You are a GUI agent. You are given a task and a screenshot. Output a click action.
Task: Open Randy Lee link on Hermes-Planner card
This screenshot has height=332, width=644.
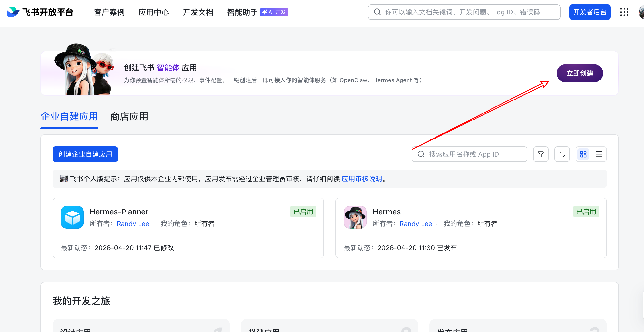click(133, 224)
